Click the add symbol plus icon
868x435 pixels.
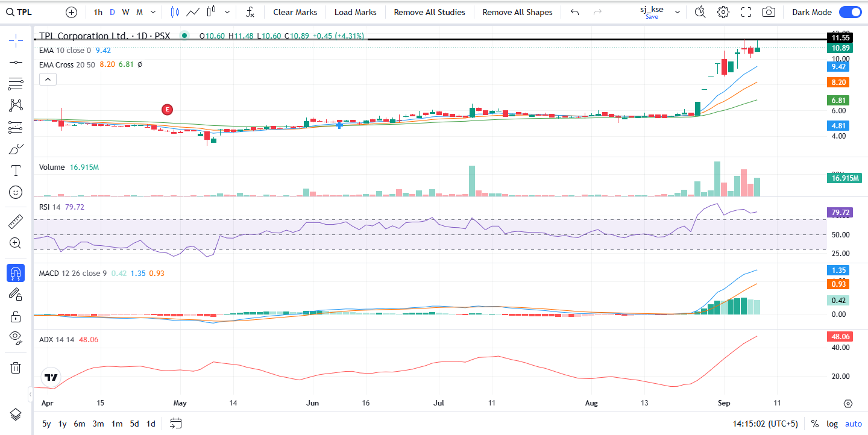[x=71, y=12]
